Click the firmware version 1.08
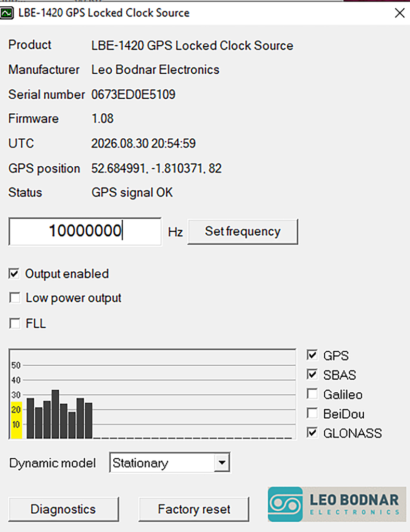 pyautogui.click(x=102, y=118)
